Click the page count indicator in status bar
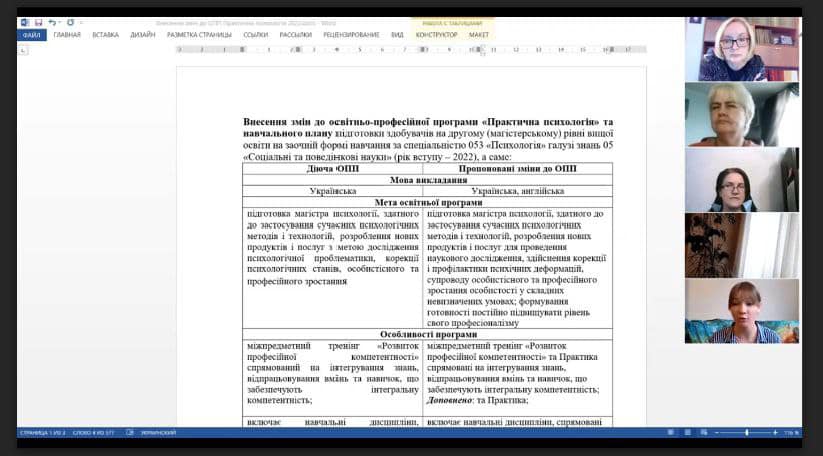This screenshot has height=456, width=823. [x=41, y=432]
